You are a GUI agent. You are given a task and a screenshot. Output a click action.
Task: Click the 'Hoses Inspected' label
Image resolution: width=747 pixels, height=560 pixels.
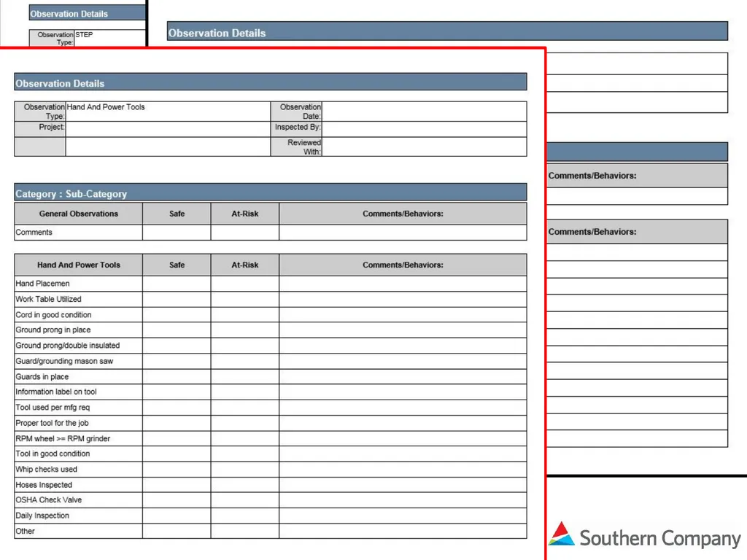pyautogui.click(x=44, y=485)
